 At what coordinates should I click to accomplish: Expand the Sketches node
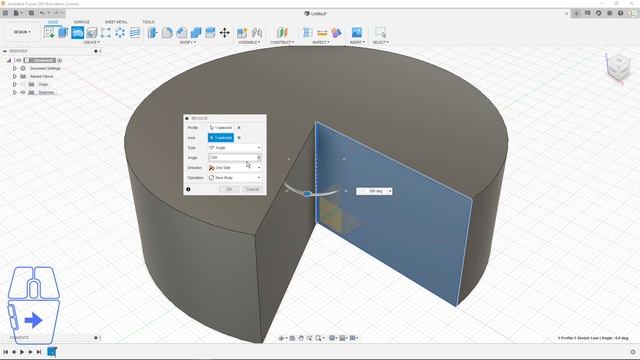coord(15,92)
